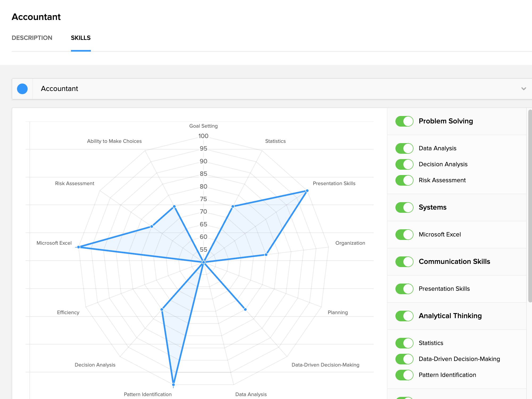Select the Microsoft Excel data point on chart
The height and width of the screenshot is (399, 532).
pyautogui.click(x=79, y=247)
